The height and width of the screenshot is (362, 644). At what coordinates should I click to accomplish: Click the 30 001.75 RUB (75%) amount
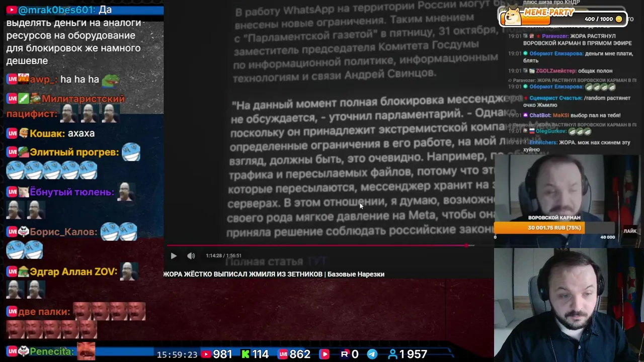(554, 228)
